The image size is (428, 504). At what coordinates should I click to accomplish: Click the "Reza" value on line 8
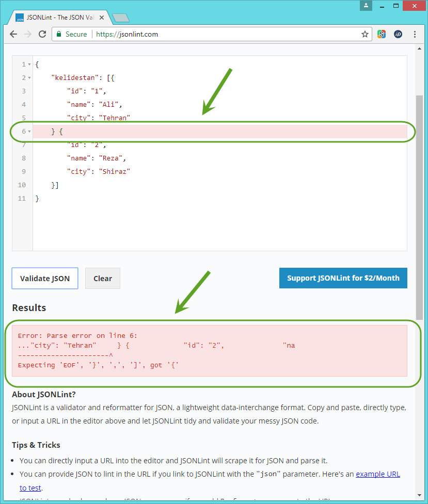point(110,158)
